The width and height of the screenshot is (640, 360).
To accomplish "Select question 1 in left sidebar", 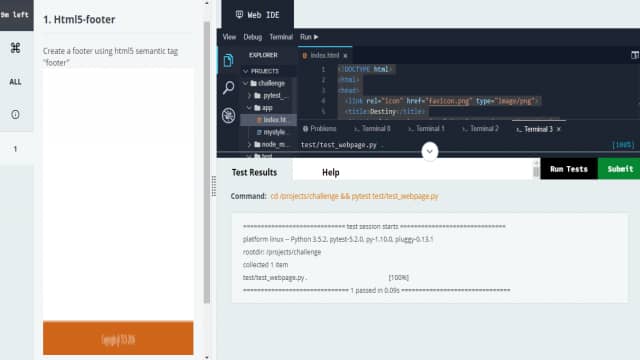I will 16,149.
